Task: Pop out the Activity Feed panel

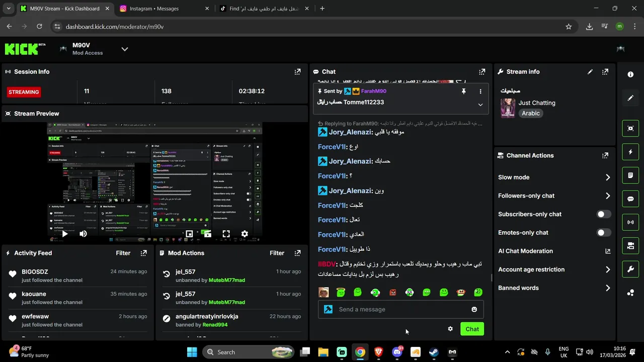Action: pos(143,253)
